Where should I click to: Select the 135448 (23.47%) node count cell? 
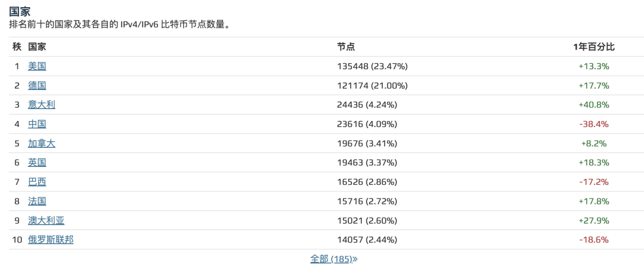pyautogui.click(x=372, y=66)
